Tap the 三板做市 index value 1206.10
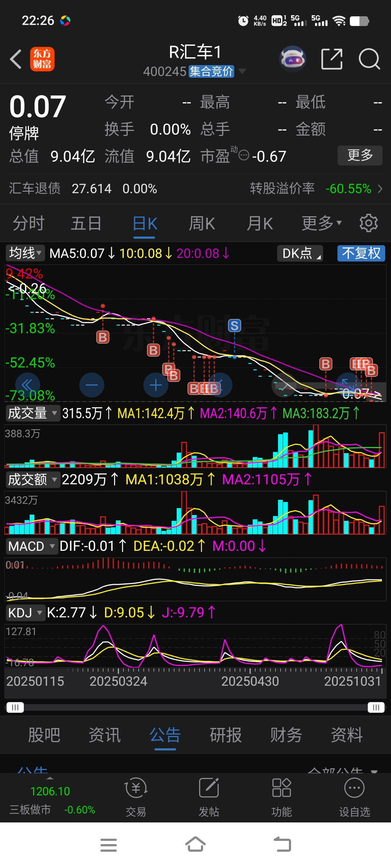This screenshot has width=391, height=868. coord(50,791)
